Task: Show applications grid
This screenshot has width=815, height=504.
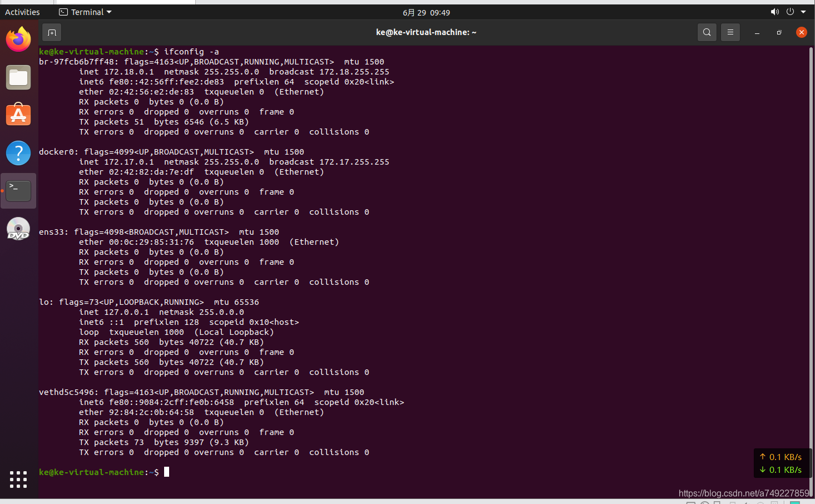Action: coord(18,479)
